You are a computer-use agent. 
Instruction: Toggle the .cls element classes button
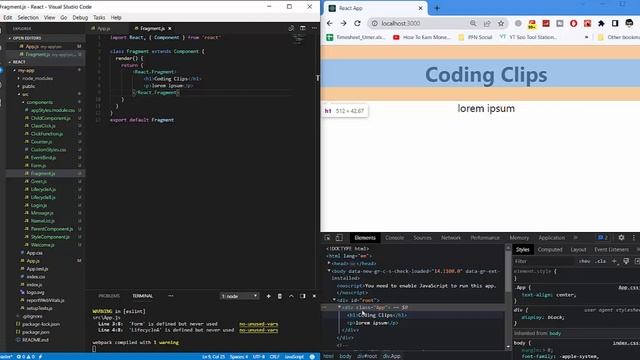(600, 261)
